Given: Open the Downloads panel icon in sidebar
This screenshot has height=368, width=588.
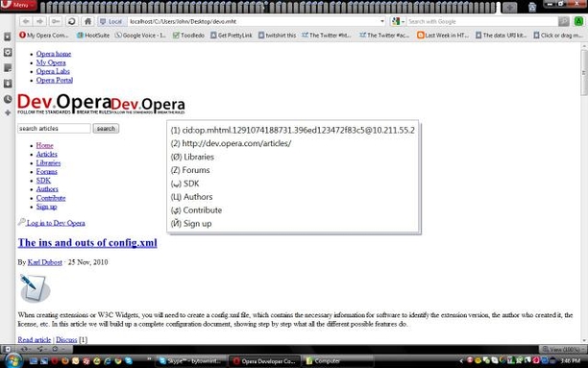Looking at the screenshot, I should pos(8,84).
